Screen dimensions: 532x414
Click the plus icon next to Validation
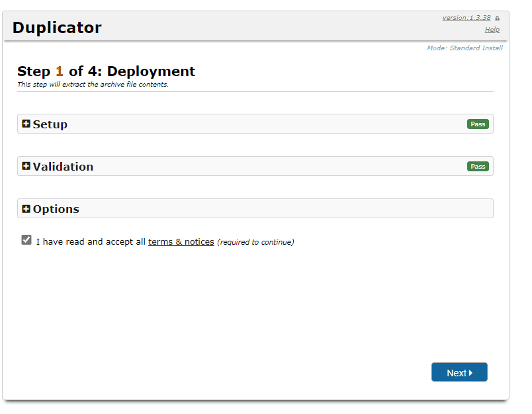(x=26, y=165)
